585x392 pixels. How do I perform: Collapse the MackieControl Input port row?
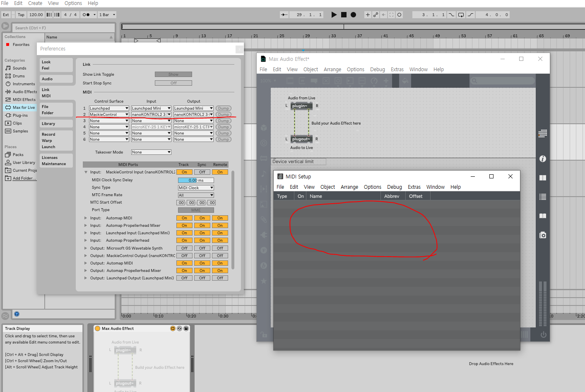(86, 172)
